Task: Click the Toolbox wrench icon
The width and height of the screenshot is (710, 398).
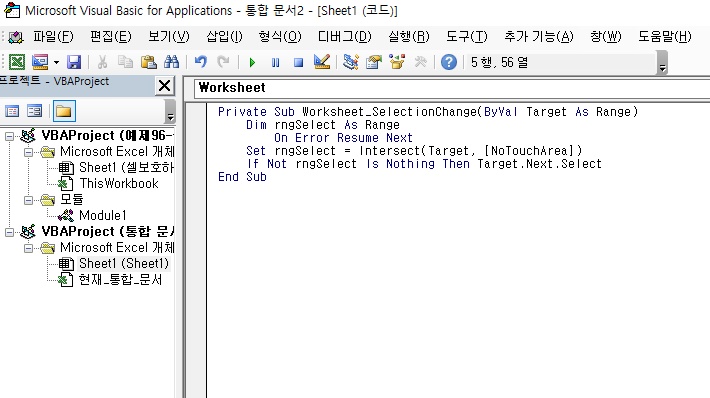Action: 420,62
